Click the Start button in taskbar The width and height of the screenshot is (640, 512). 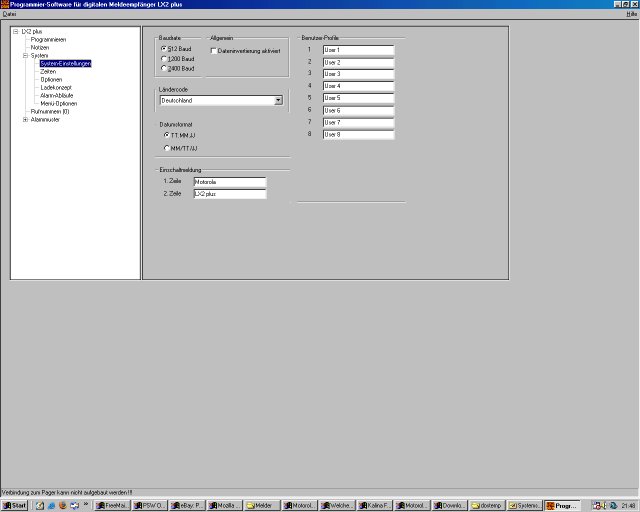pyautogui.click(x=16, y=505)
